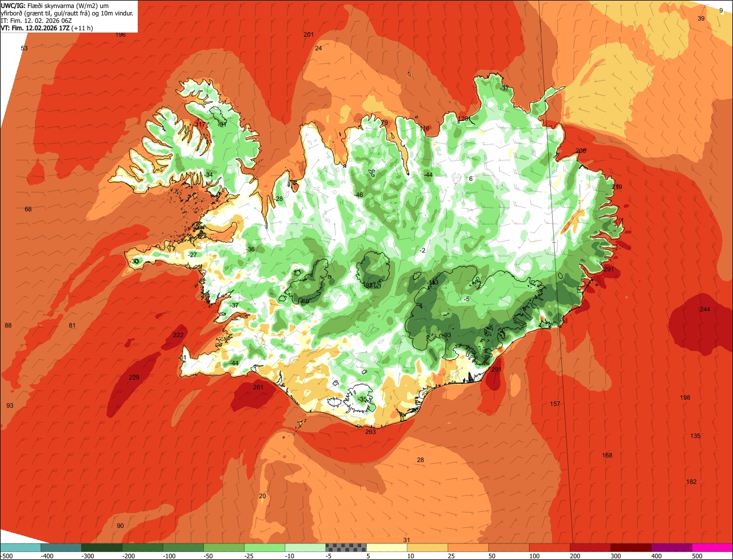733x560 pixels.
Task: Click the '168' flux value on the map
Action: (x=607, y=456)
